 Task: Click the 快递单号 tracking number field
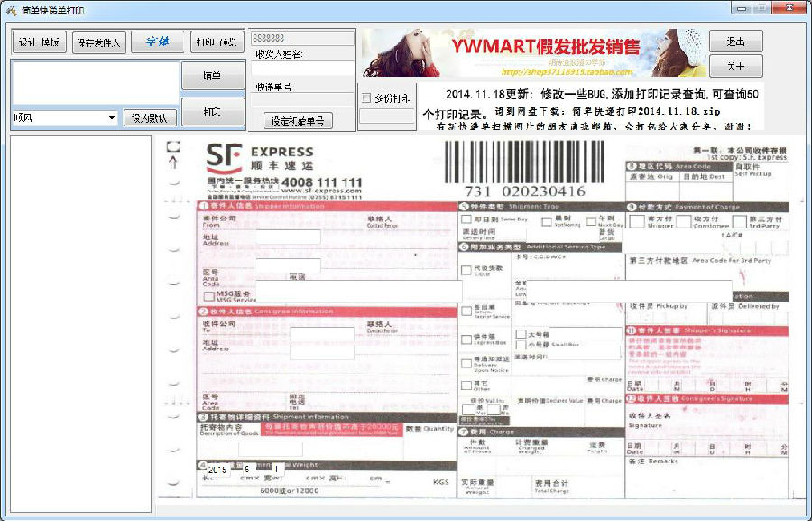point(302,100)
